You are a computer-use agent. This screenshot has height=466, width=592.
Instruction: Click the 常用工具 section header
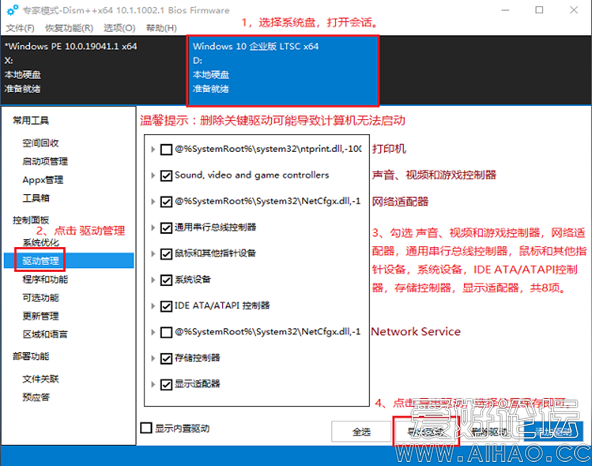[x=31, y=120]
